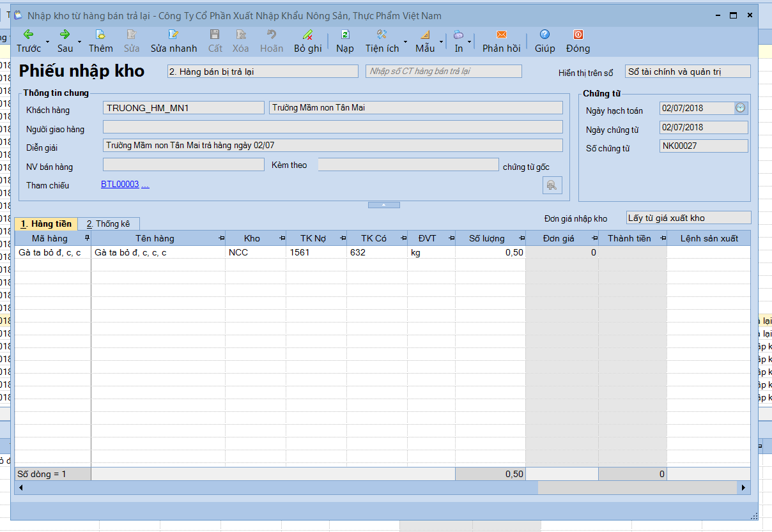Expand the In print dropdown arrow
The height and width of the screenshot is (532, 772).
pos(470,42)
